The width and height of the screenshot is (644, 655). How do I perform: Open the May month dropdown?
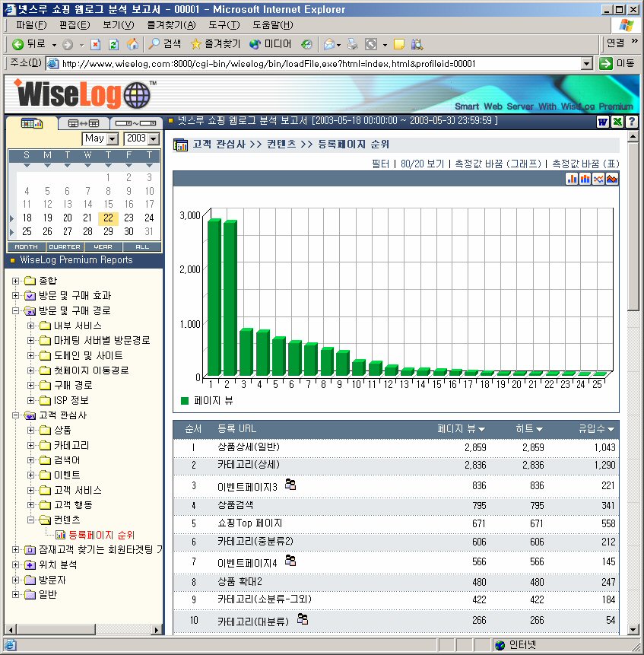coord(113,139)
